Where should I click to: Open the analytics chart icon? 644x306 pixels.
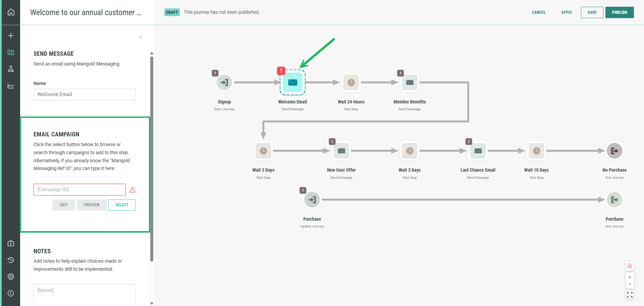[11, 86]
